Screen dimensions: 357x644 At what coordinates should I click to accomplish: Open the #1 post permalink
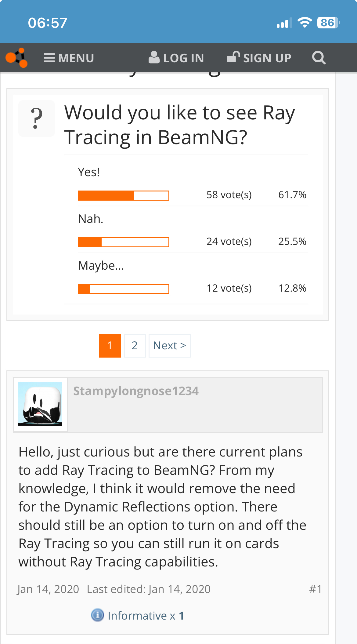(316, 589)
